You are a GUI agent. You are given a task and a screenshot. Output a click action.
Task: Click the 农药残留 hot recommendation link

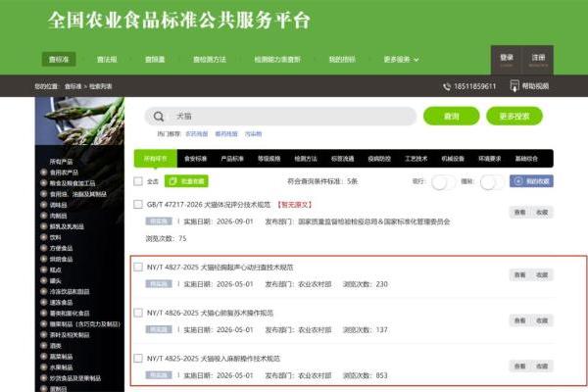[197, 134]
